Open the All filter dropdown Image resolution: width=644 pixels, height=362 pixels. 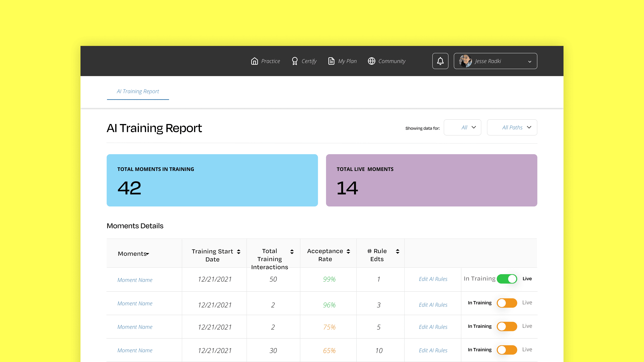(462, 127)
